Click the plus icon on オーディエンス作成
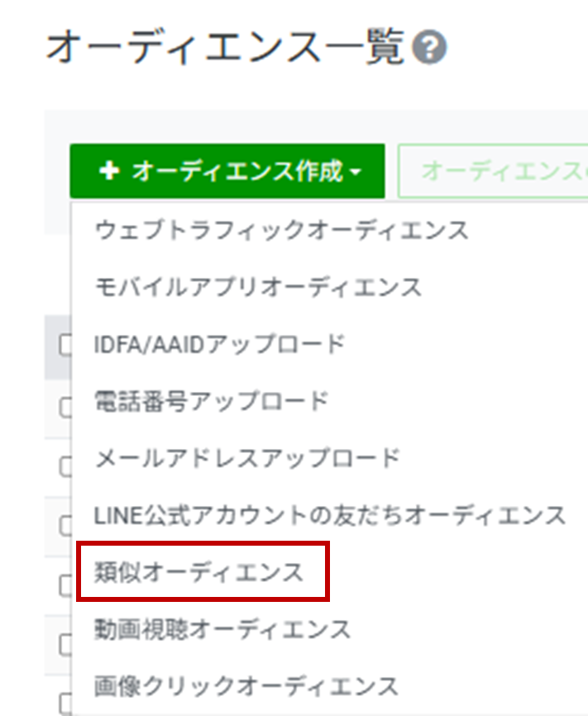The width and height of the screenshot is (588, 716). [x=108, y=171]
